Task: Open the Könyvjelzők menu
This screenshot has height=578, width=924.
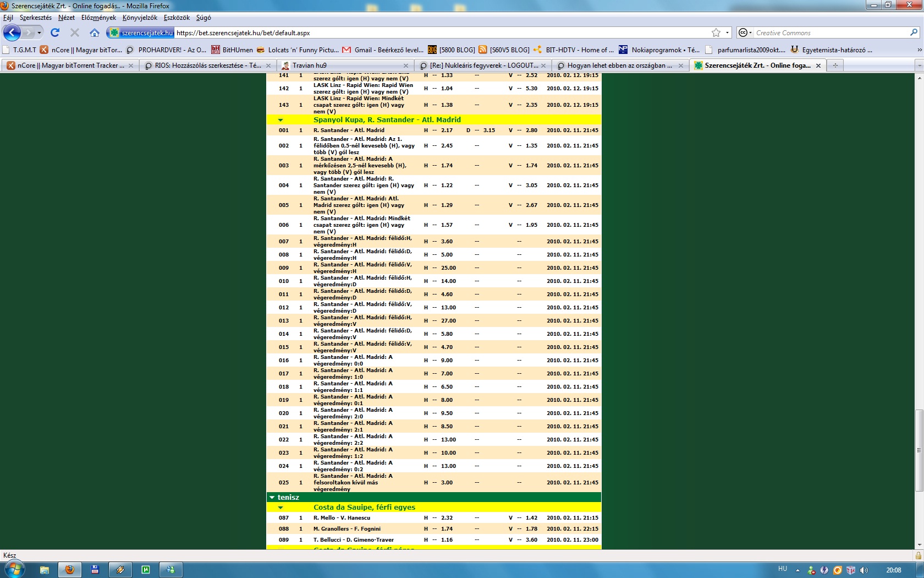Action: 140,18
